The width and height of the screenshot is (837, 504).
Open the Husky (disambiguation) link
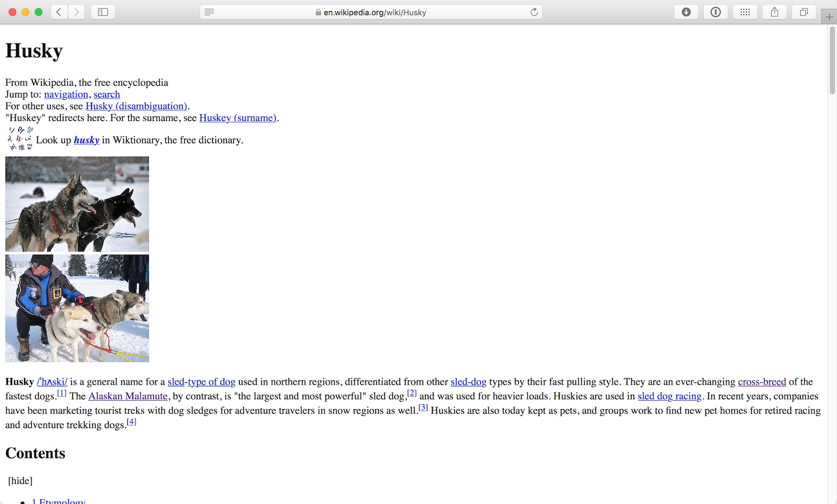(x=137, y=106)
